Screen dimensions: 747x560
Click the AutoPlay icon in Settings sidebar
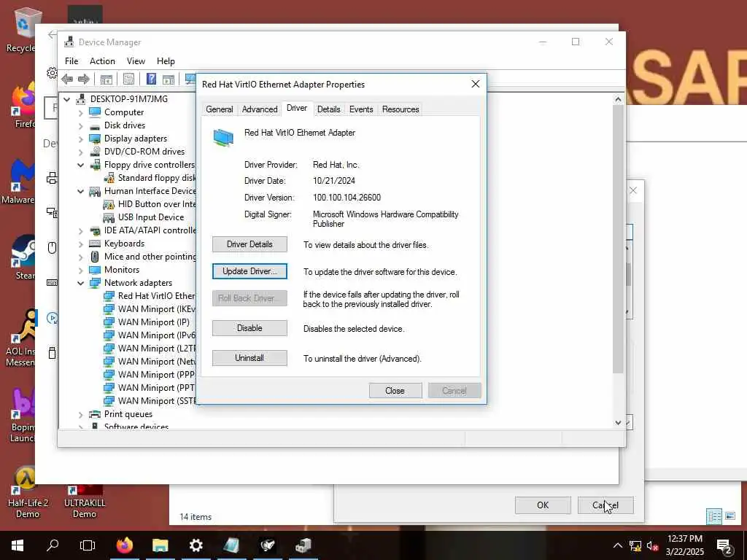click(53, 318)
